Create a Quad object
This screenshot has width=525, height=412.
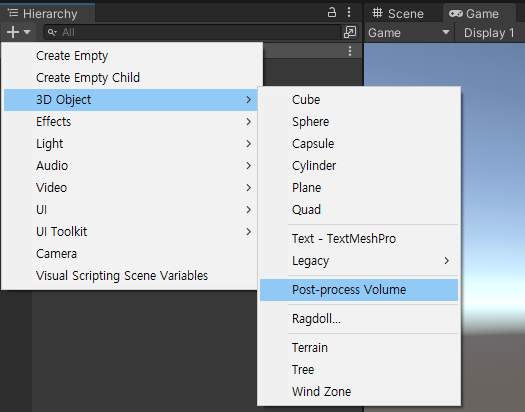[x=359, y=210]
